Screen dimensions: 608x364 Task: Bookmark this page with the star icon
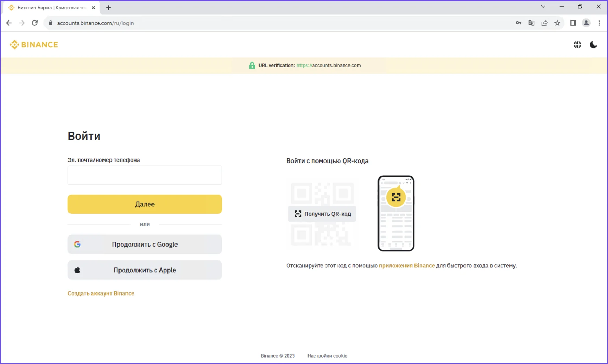[x=557, y=23]
